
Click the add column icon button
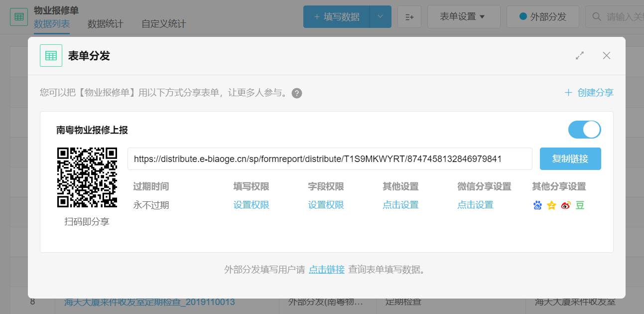[410, 17]
